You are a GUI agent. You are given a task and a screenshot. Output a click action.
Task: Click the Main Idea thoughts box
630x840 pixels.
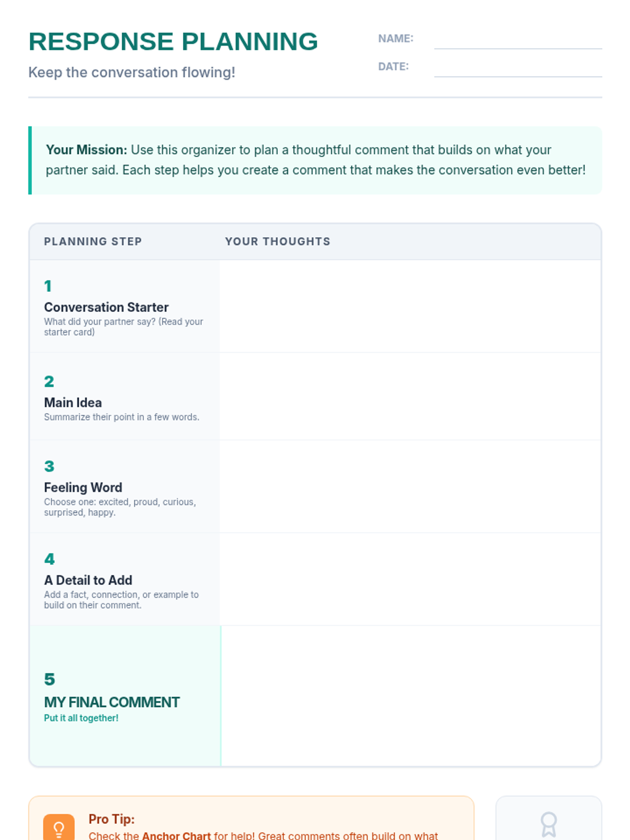pos(410,396)
